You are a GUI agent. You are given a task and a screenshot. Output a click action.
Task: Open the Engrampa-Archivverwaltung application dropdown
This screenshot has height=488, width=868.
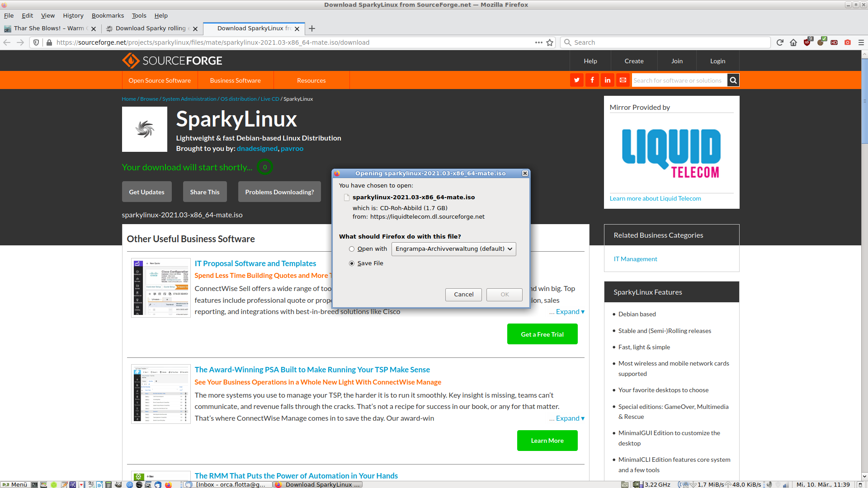453,249
